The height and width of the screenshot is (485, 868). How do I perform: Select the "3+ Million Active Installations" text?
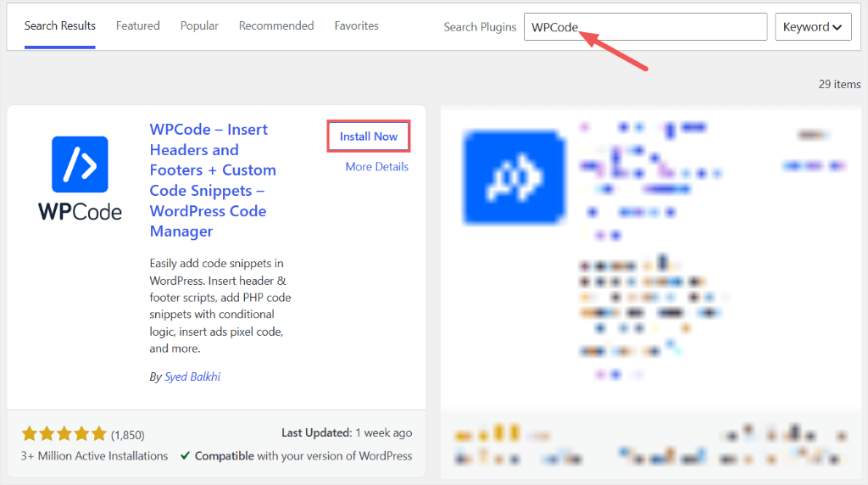[x=95, y=455]
